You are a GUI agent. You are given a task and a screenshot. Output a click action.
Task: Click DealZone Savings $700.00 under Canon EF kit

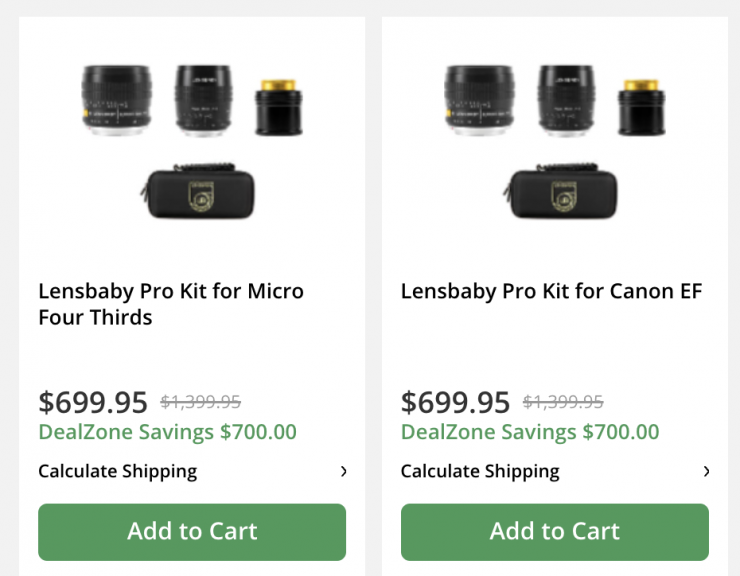[530, 432]
